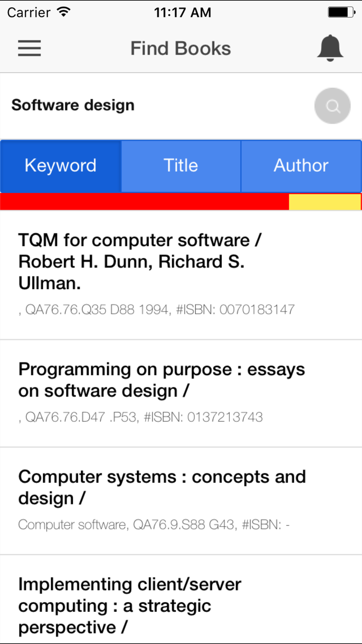Image resolution: width=362 pixels, height=644 pixels.
Task: Open TQM for computer software result
Action: pyautogui.click(x=181, y=275)
